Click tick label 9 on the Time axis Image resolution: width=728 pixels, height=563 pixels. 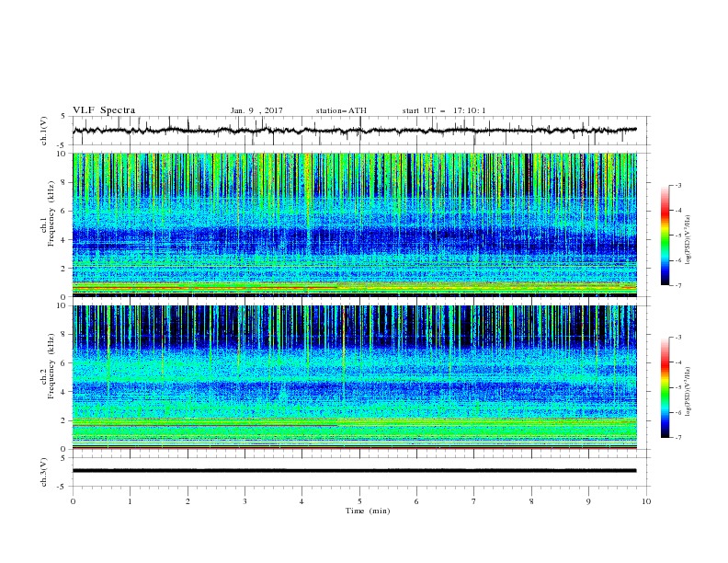pyautogui.click(x=588, y=501)
